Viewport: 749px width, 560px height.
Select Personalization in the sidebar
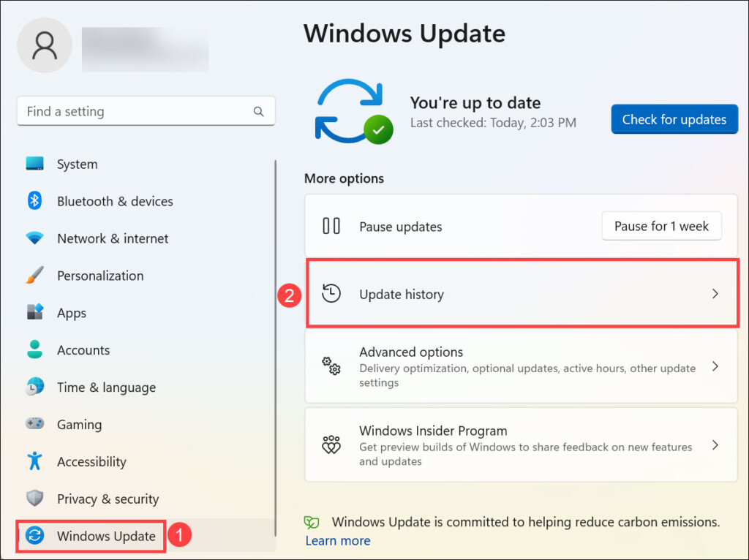146,276
